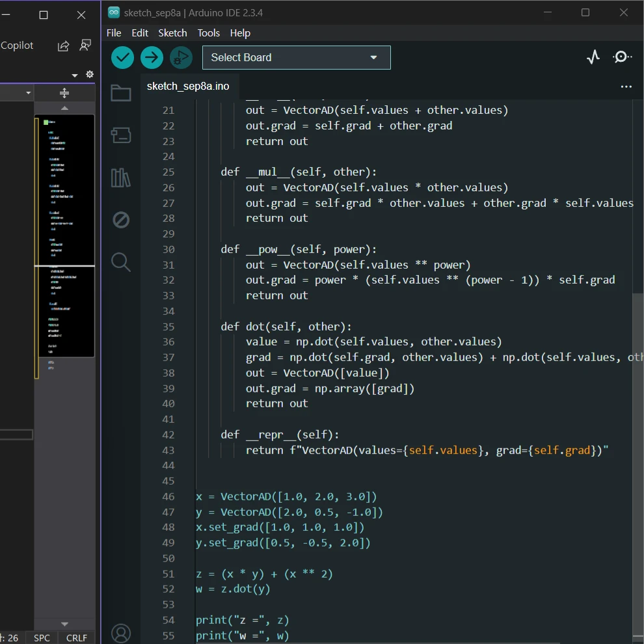
Task: Click the 'y = VectorAD([2.0, 0.5, -1.0])' line
Action: (289, 512)
